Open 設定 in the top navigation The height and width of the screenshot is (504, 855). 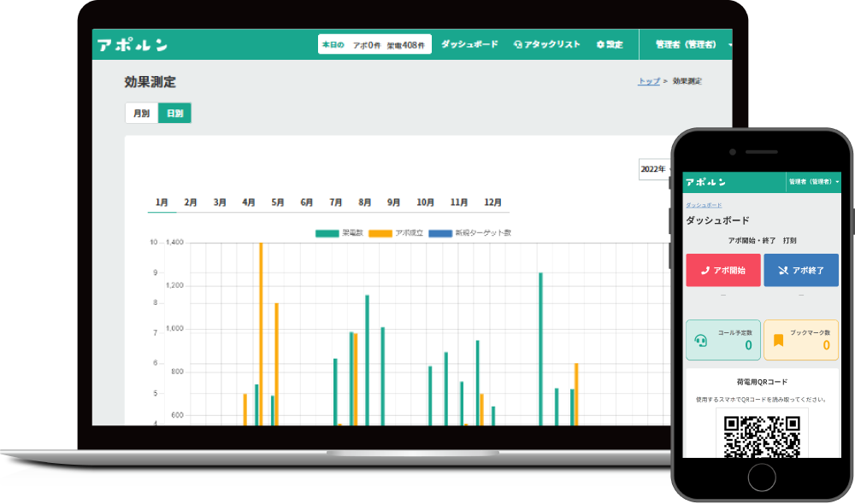615,44
